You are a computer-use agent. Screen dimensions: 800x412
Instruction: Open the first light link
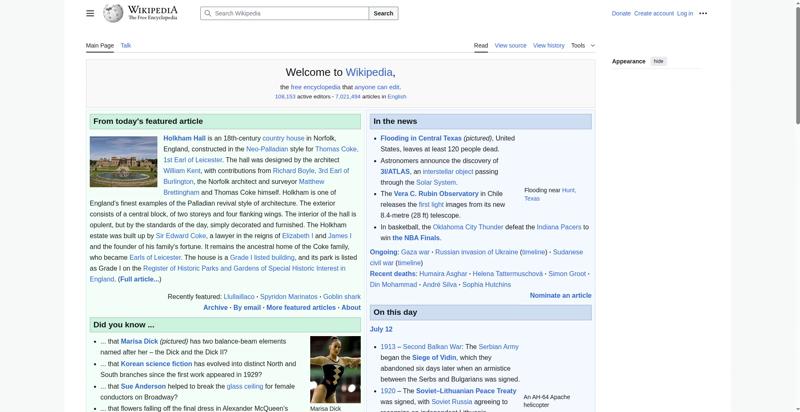point(431,204)
